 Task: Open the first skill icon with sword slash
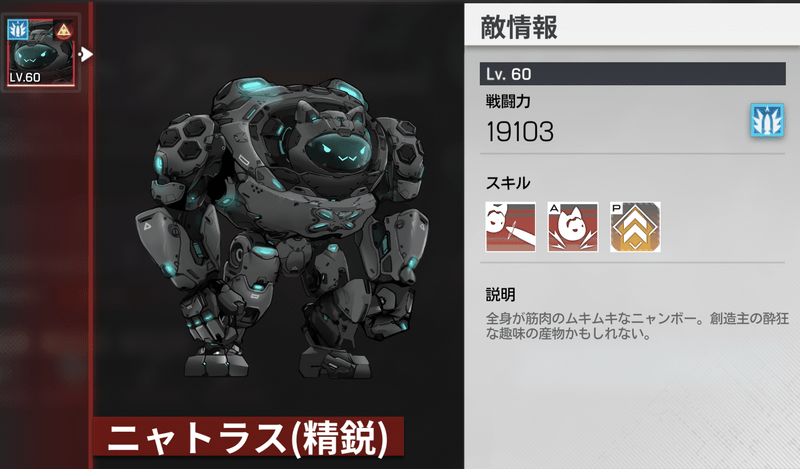[510, 227]
